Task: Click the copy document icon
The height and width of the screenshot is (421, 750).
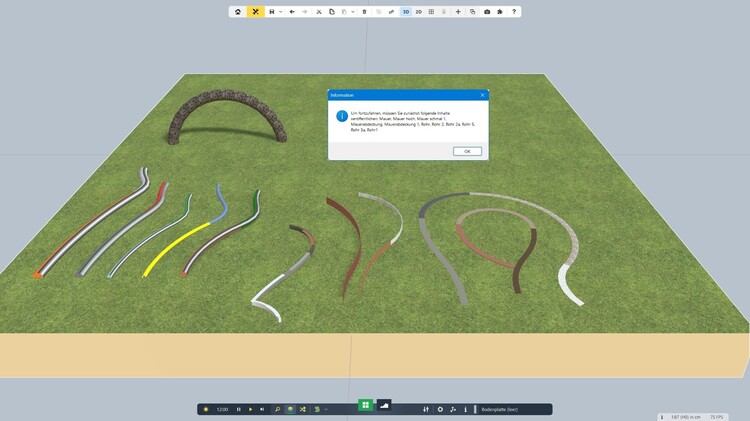Action: (x=331, y=11)
